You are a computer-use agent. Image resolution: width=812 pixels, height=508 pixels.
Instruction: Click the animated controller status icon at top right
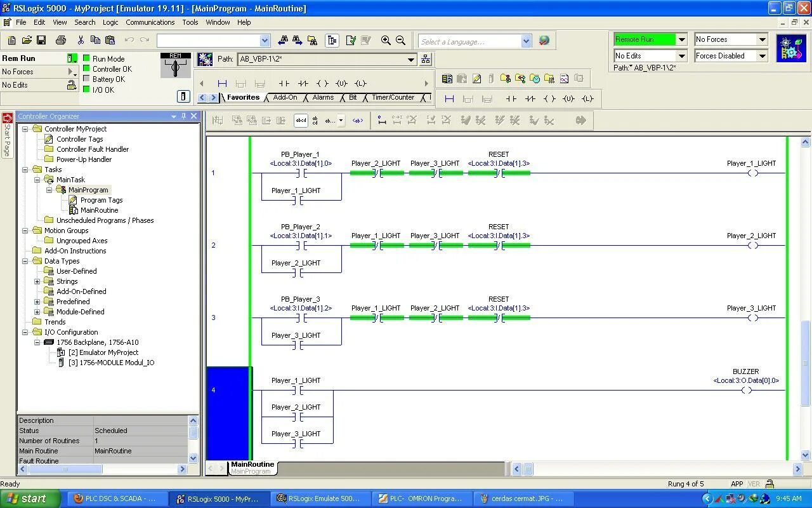coord(791,48)
